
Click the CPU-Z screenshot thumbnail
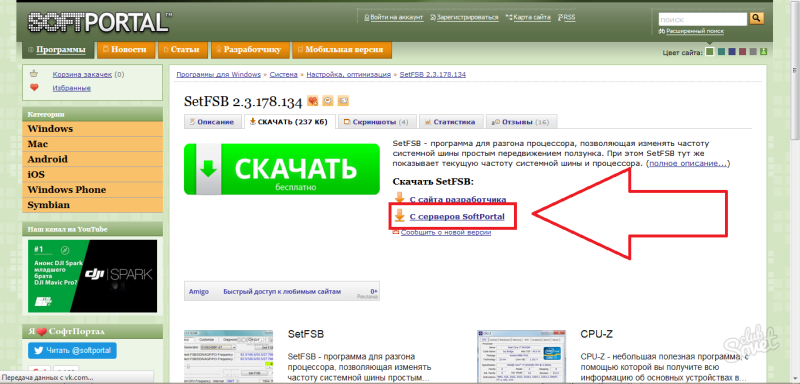pyautogui.click(x=522, y=356)
